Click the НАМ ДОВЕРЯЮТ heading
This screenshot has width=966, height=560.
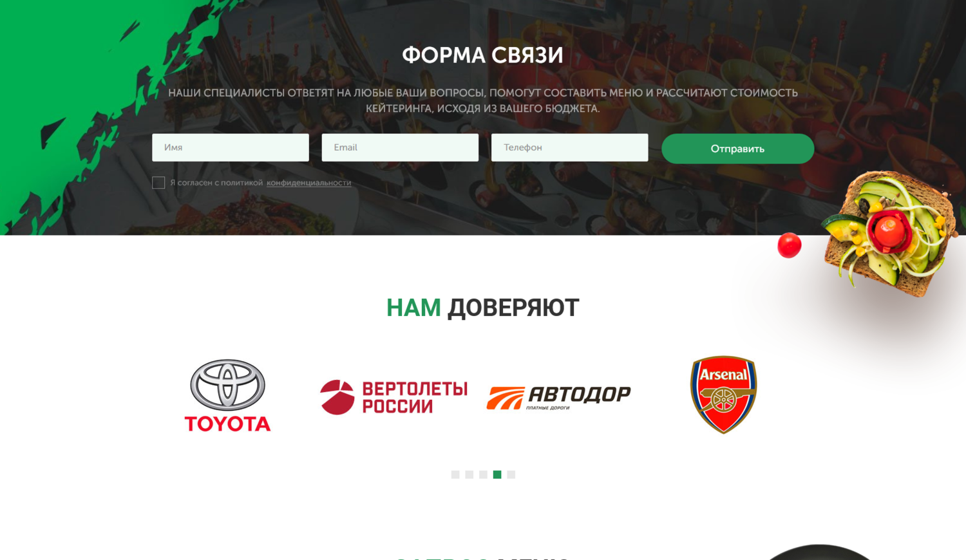point(483,308)
